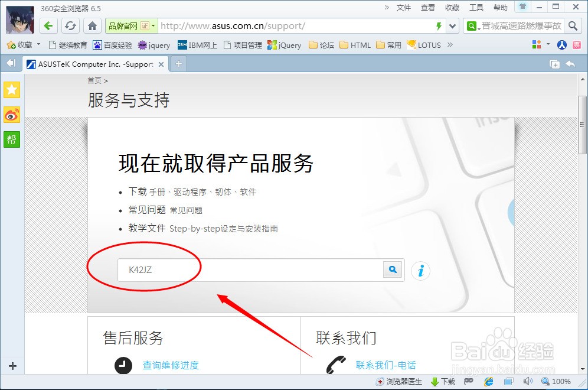Open the jQuery bookmark with colorful icon
The width and height of the screenshot is (588, 390).
click(x=284, y=45)
